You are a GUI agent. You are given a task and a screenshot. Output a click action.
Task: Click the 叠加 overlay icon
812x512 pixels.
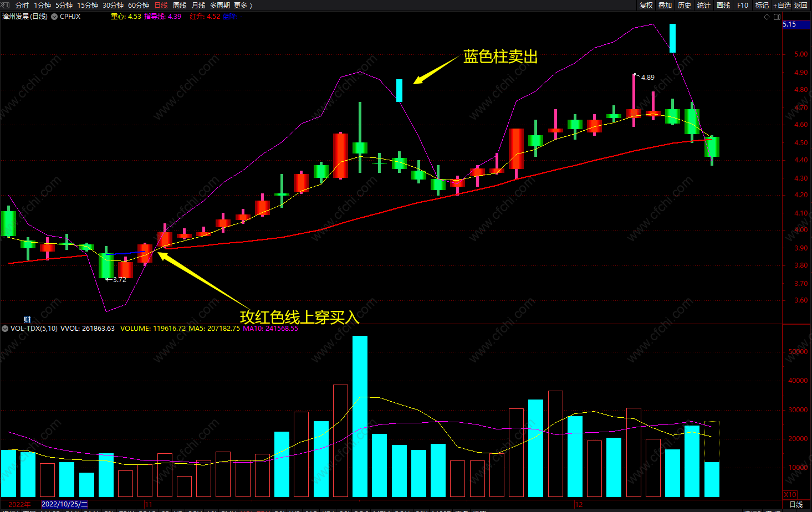[x=665, y=5]
